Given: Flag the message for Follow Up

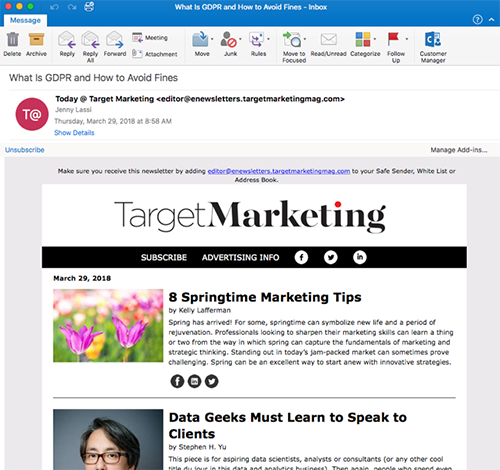Looking at the screenshot, I should pos(393,39).
